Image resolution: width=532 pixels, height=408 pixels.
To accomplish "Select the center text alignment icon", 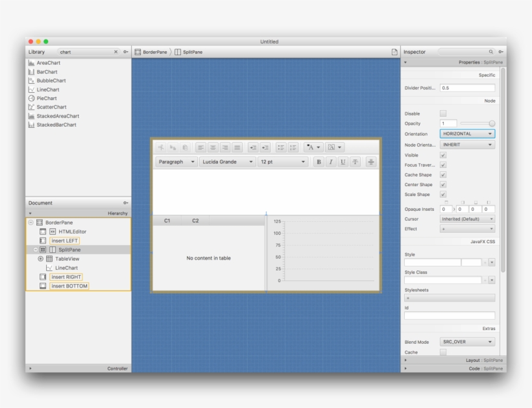I will pos(213,148).
